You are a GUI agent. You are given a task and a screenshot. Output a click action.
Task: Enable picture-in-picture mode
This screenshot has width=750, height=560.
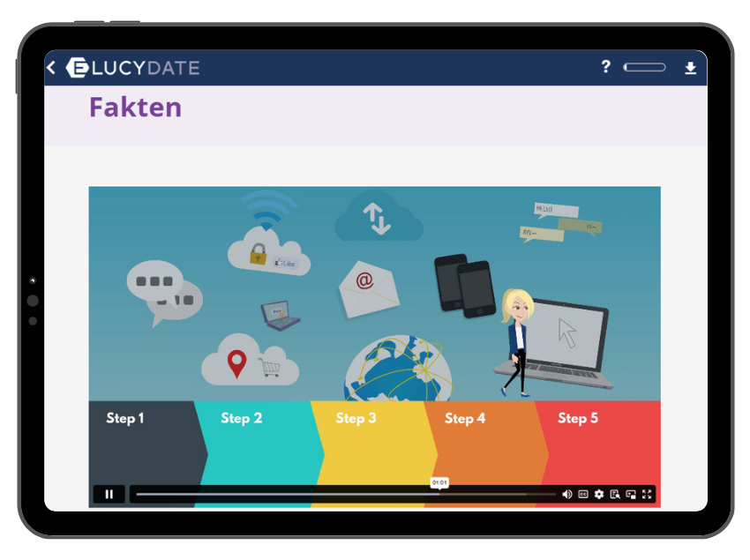point(631,495)
